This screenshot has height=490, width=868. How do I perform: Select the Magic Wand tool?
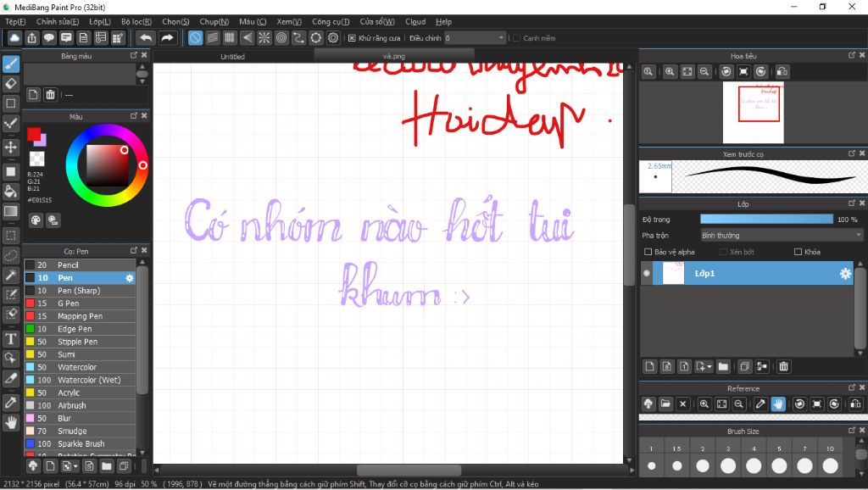10,275
